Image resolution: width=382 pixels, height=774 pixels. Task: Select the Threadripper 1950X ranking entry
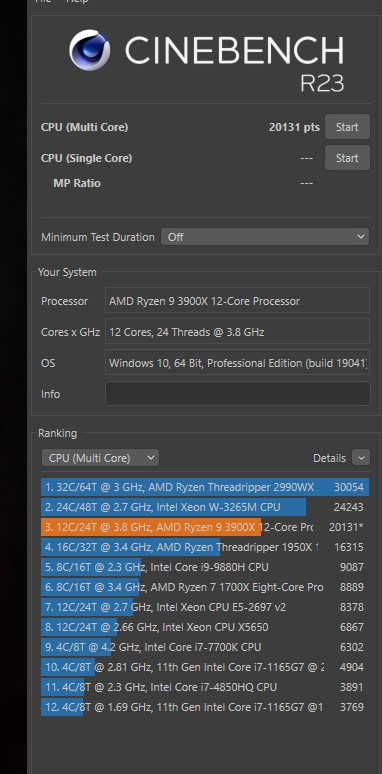click(x=205, y=547)
